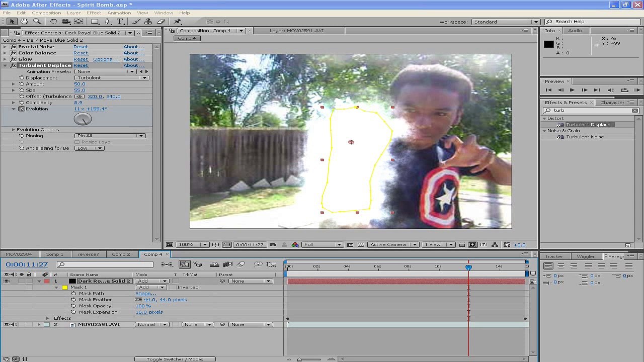644x362 pixels.
Task: Select the Hand tool
Action: [x=24, y=22]
